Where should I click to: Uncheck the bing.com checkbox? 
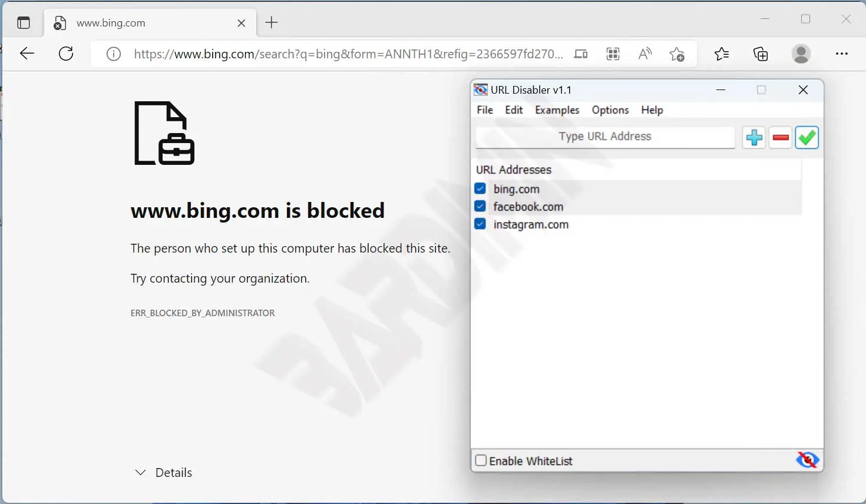click(x=480, y=189)
